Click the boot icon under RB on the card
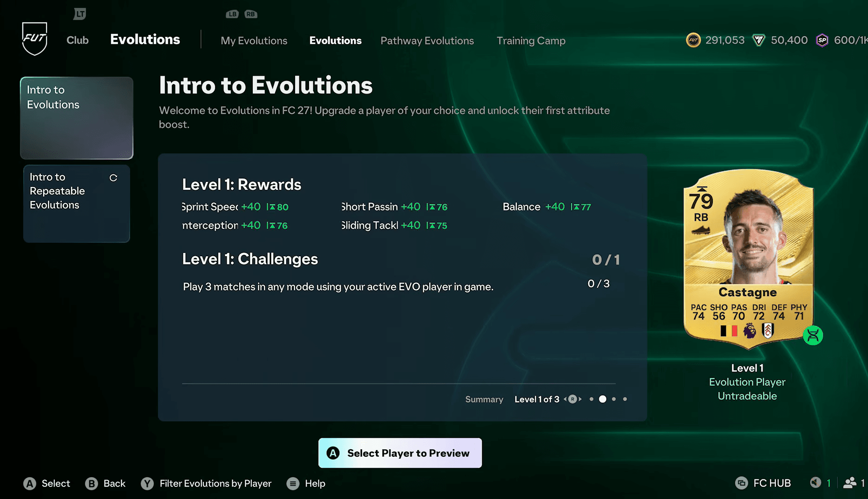The width and height of the screenshot is (868, 499). tap(701, 230)
